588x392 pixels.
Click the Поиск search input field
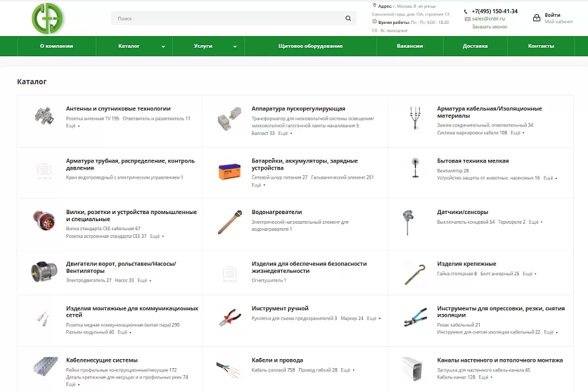click(228, 19)
